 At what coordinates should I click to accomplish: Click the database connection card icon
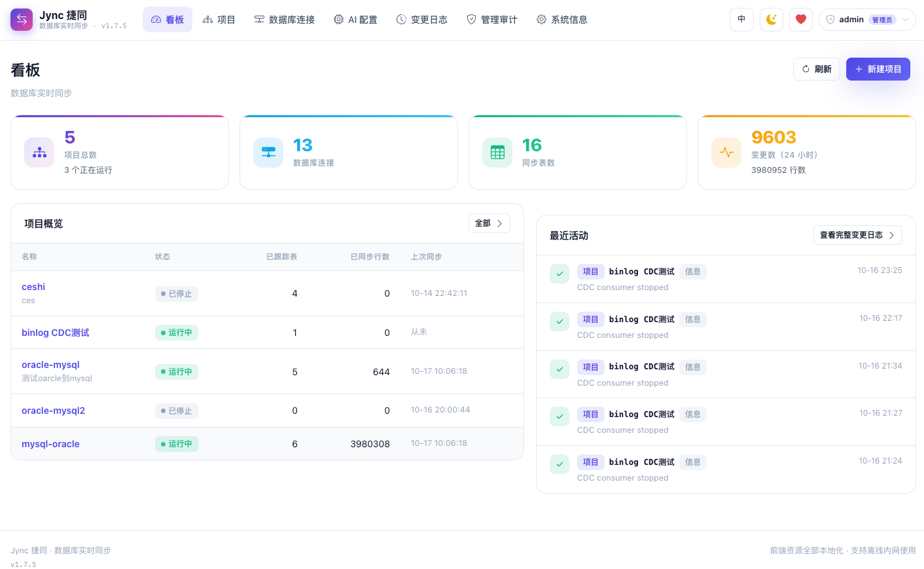coord(268,153)
